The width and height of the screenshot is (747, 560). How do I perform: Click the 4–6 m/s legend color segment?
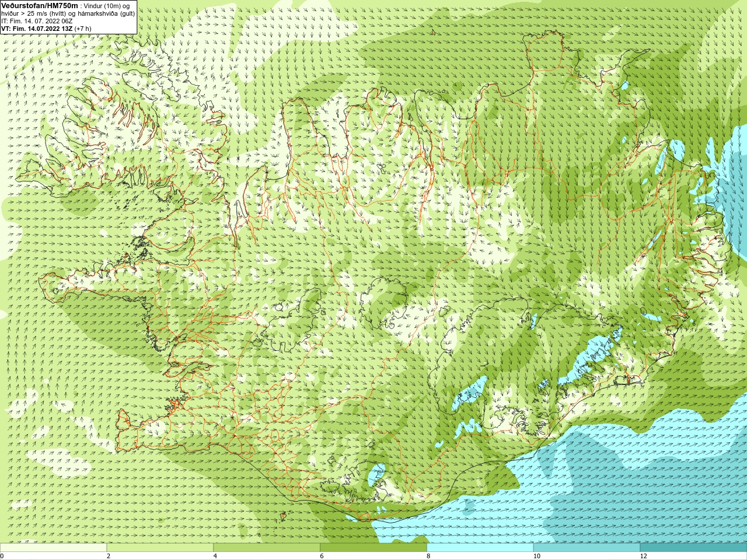(x=267, y=548)
